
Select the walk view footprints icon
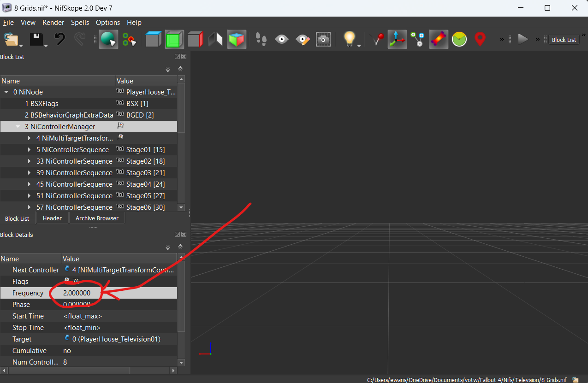pyautogui.click(x=261, y=39)
